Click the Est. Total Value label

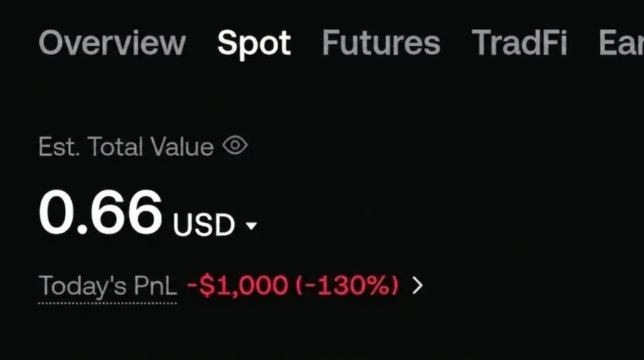[x=126, y=146]
